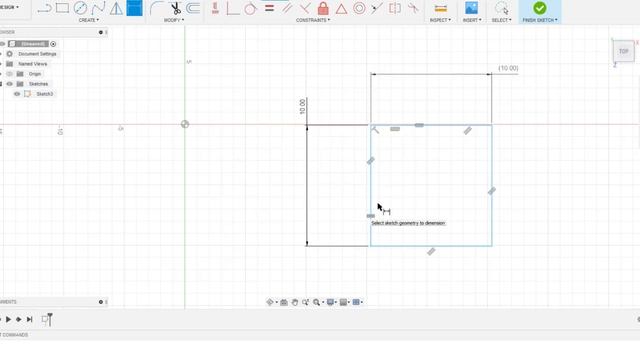Select the Sketches folder label
This screenshot has width=640, height=360.
tap(38, 84)
